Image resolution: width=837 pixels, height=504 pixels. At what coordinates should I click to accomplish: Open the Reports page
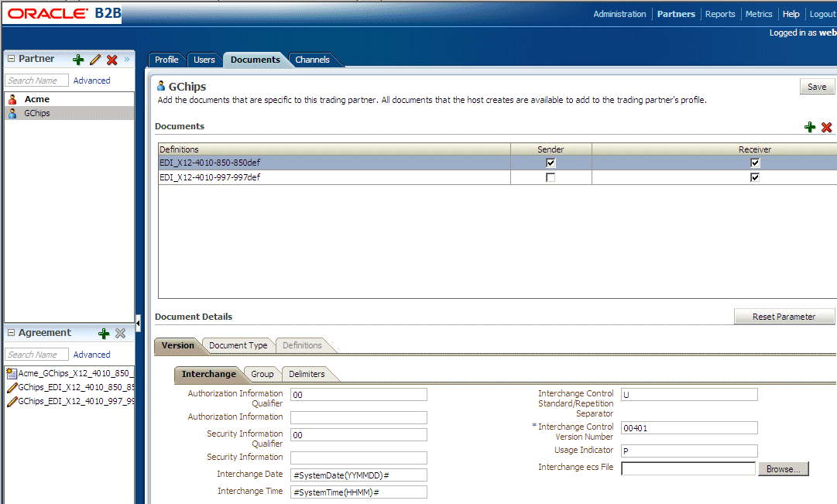(x=719, y=14)
